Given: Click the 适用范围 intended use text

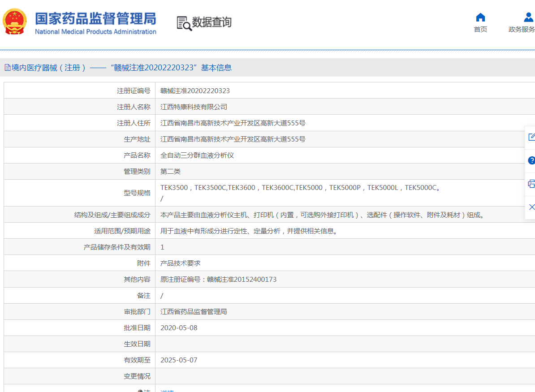Looking at the screenshot, I should pyautogui.click(x=250, y=231).
